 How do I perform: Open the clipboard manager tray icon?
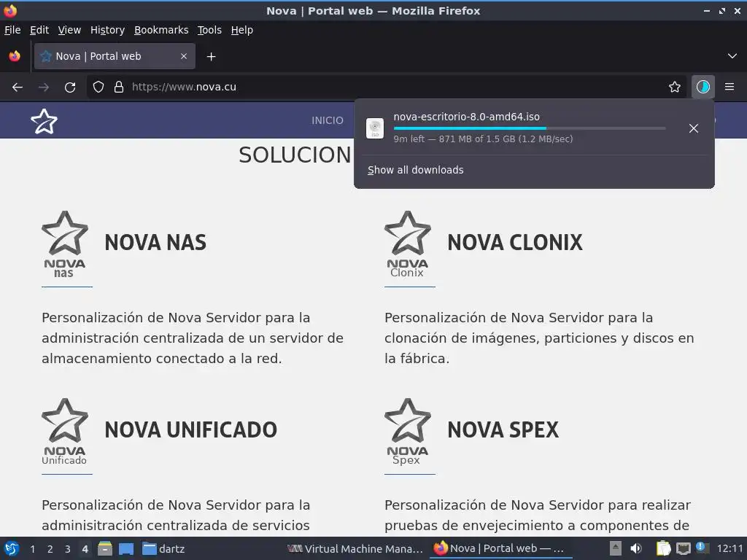(663, 548)
